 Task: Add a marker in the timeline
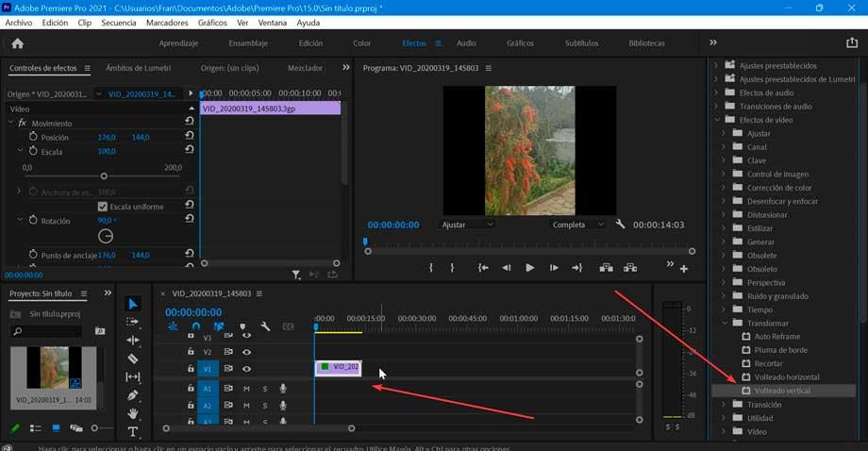click(242, 326)
